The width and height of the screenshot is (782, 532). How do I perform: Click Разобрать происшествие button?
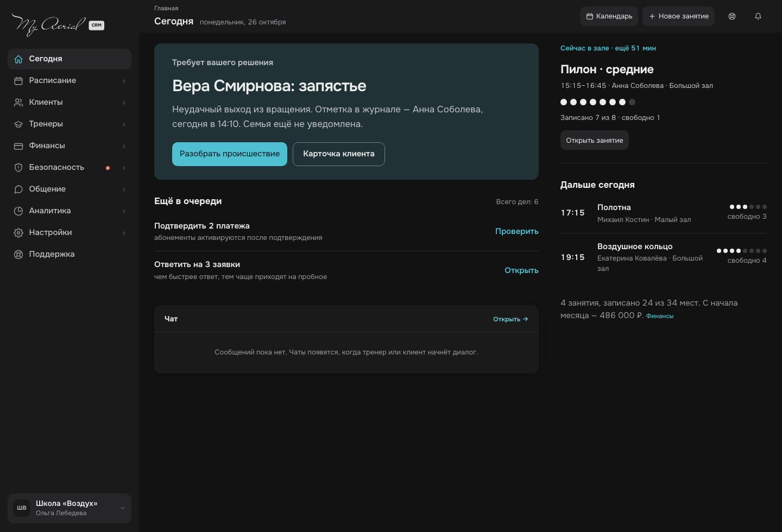point(230,154)
